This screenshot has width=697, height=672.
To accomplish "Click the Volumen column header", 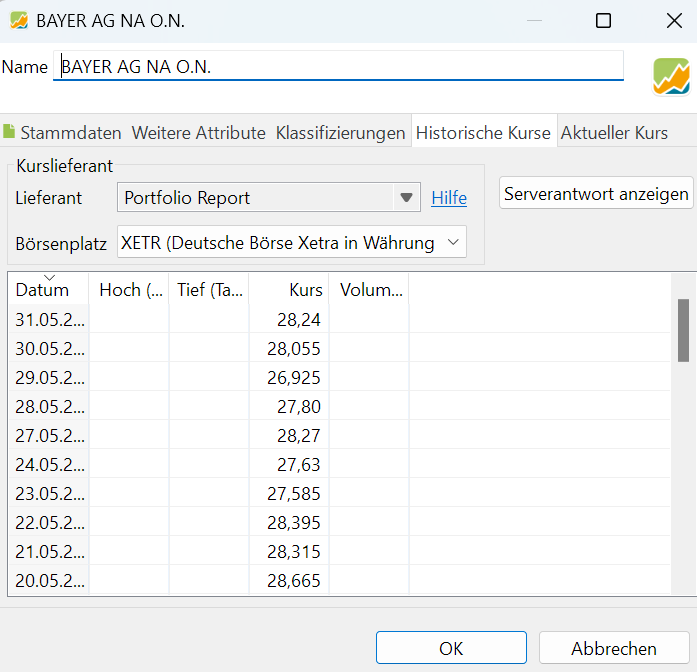I will coord(371,290).
